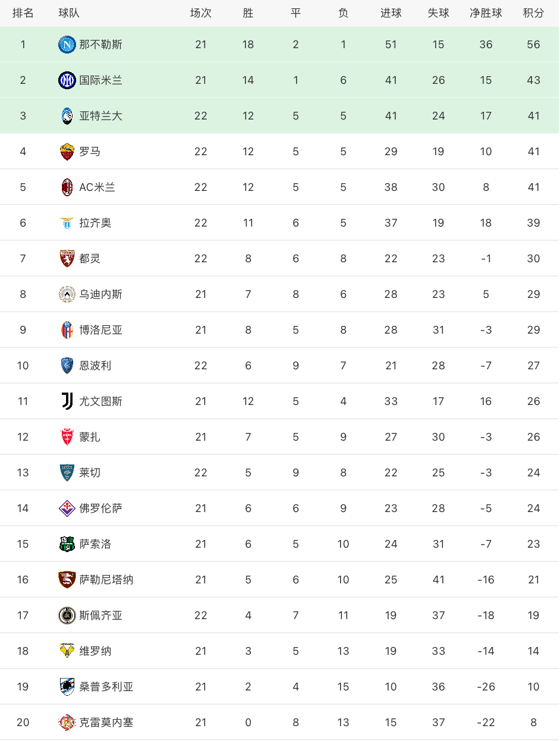Click the 排名 ranking column header
Image resolution: width=560 pixels, height=741 pixels.
(x=23, y=13)
